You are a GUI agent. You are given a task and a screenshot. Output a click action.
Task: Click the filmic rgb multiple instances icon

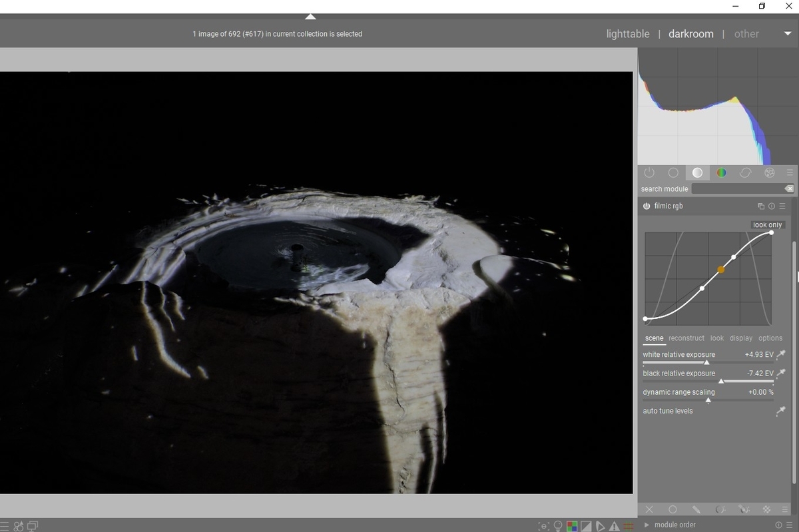[761, 206]
